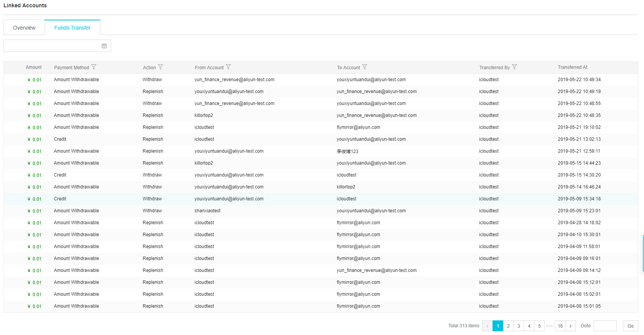Image resolution: width=644 pixels, height=335 pixels.
Task: Open the calendar date picker icon
Action: pos(104,46)
